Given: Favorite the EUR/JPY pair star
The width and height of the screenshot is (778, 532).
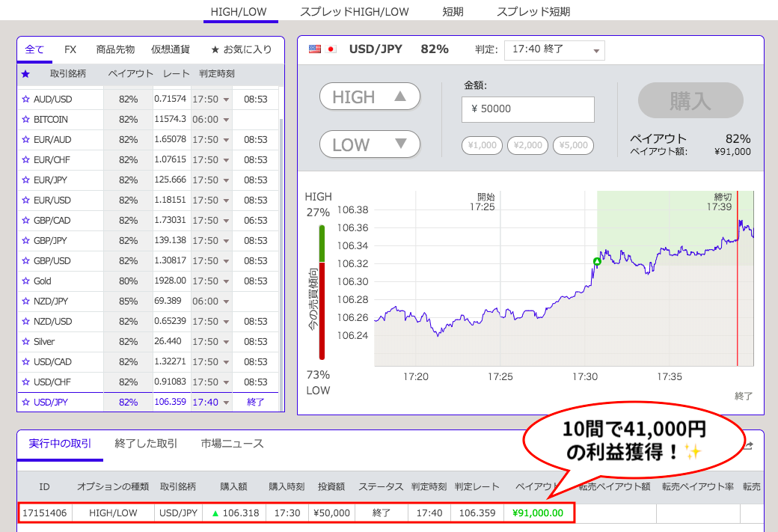Looking at the screenshot, I should coord(25,180).
